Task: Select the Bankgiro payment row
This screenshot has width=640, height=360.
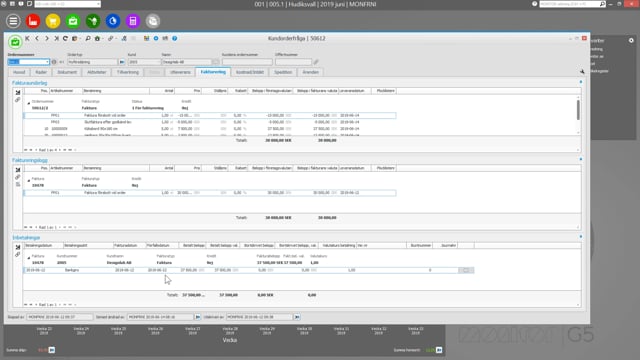Action: (x=249, y=270)
